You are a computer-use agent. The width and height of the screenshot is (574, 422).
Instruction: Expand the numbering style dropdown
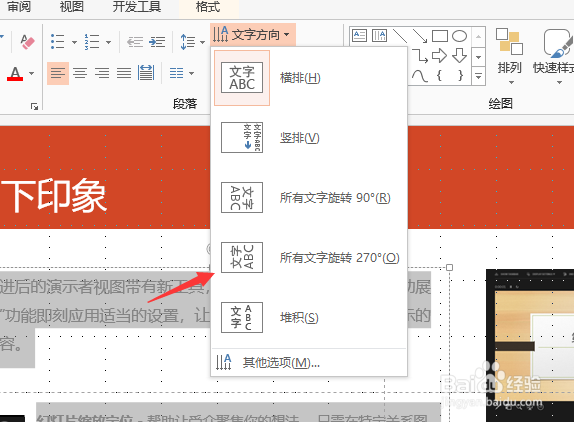(x=108, y=42)
